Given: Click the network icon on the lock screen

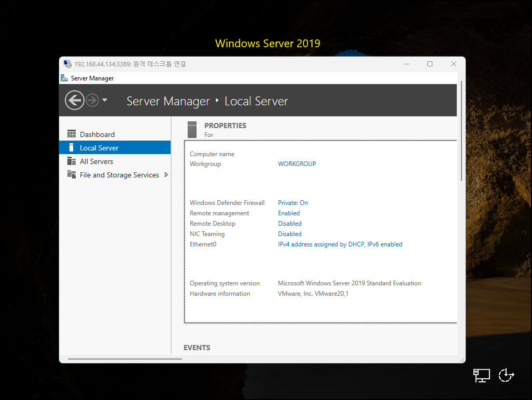Looking at the screenshot, I should coord(482,376).
